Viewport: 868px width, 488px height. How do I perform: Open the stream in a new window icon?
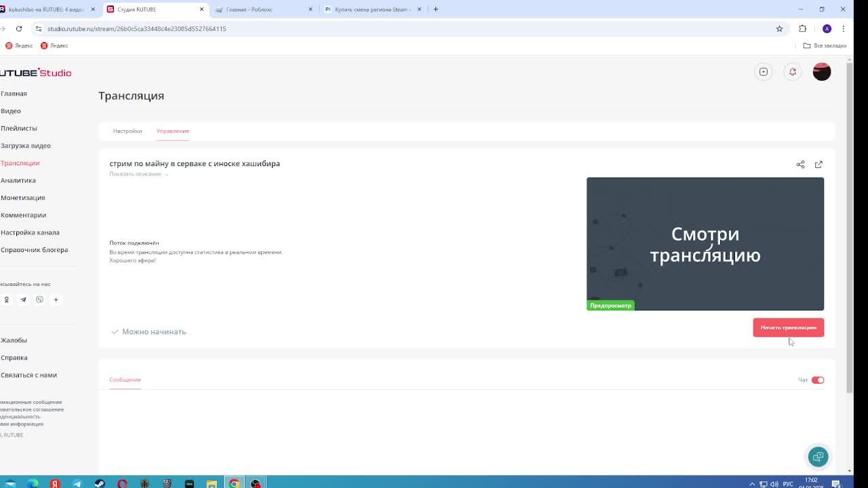[x=818, y=165]
